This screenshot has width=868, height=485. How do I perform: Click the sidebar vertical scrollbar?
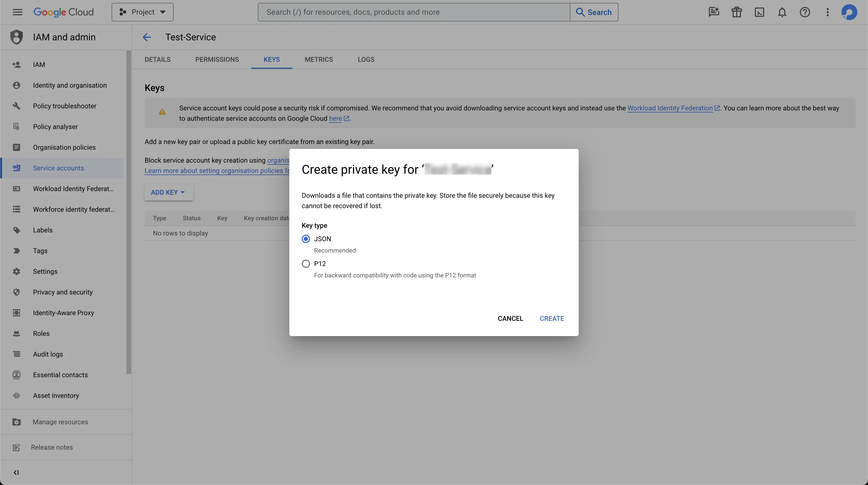pos(129,213)
